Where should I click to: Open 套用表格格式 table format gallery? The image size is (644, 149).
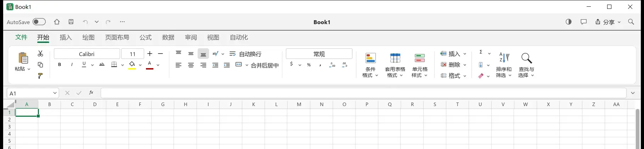click(x=395, y=65)
